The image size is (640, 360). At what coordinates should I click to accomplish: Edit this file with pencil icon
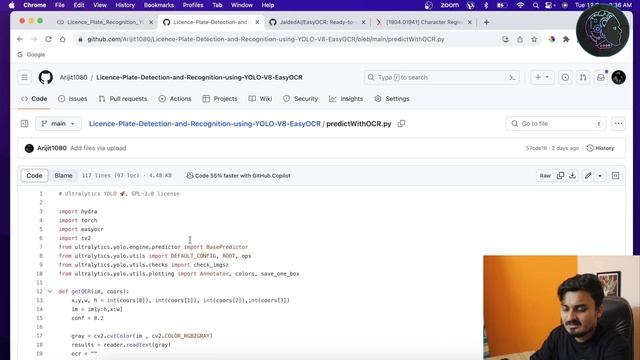[588, 176]
